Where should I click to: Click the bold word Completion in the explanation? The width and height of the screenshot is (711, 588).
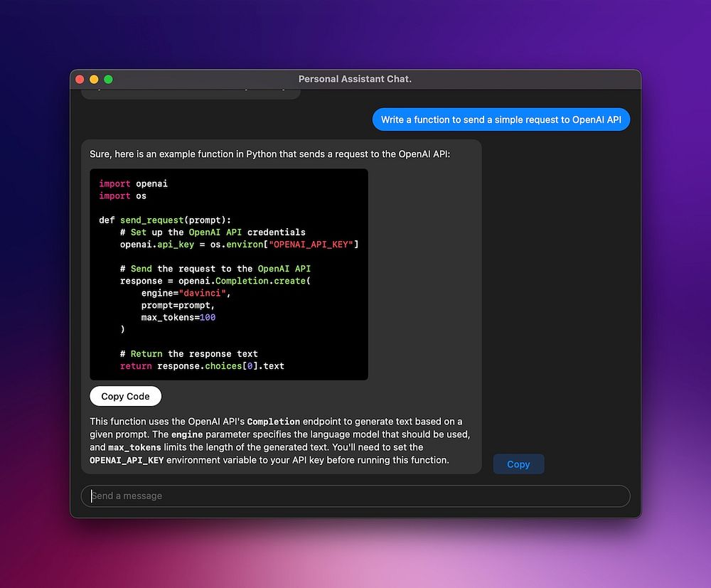274,422
